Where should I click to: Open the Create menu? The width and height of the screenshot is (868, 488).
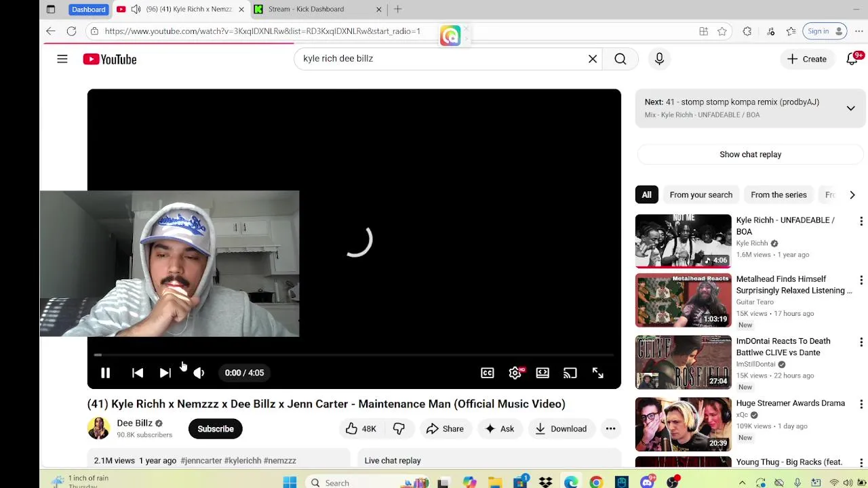(806, 59)
